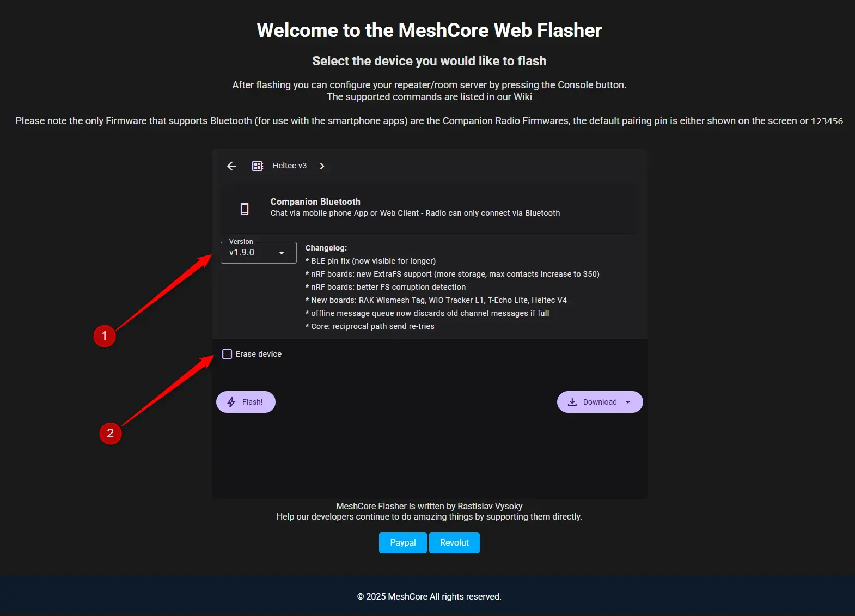
Task: Open the chevron next to Heltec v3
Action: 322,166
